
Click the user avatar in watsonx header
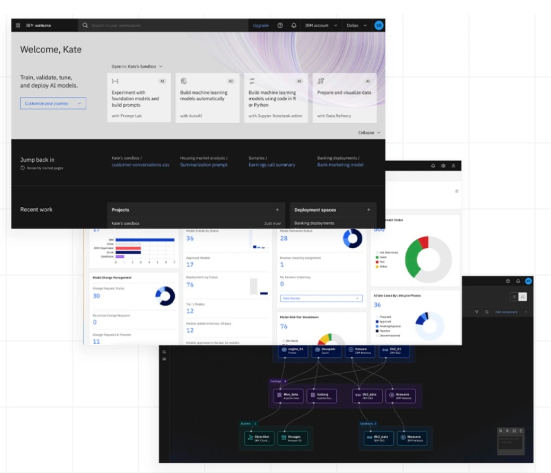[x=379, y=25]
